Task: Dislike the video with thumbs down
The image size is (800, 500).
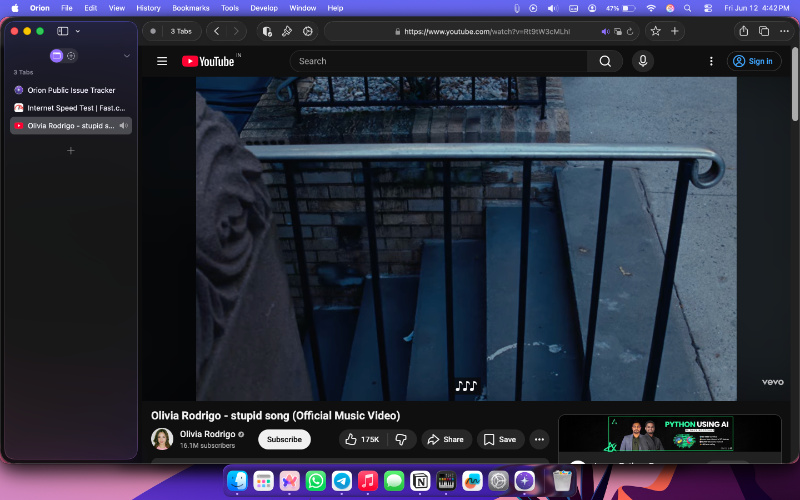Action: pos(402,439)
